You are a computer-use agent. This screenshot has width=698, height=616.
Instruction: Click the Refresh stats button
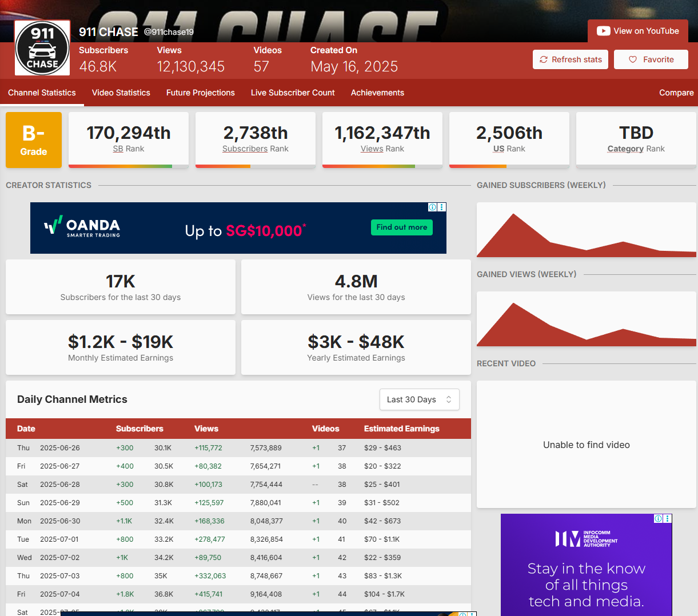tap(571, 59)
